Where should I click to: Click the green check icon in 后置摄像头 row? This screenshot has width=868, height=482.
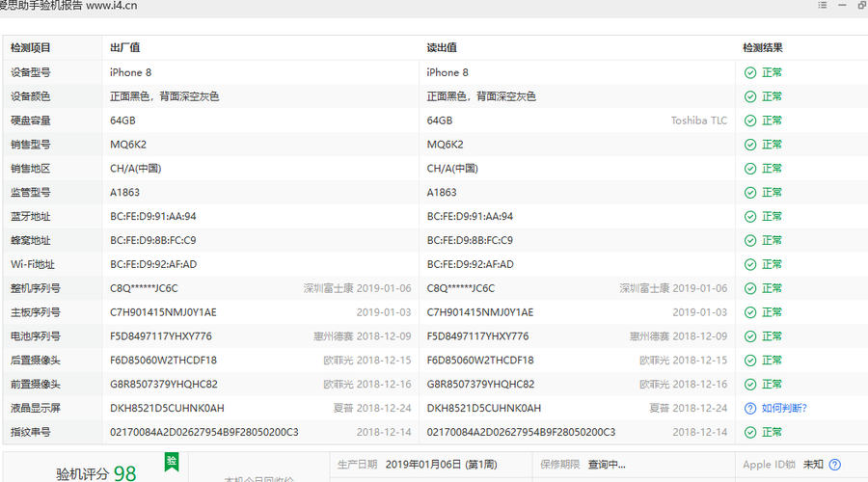tap(750, 361)
